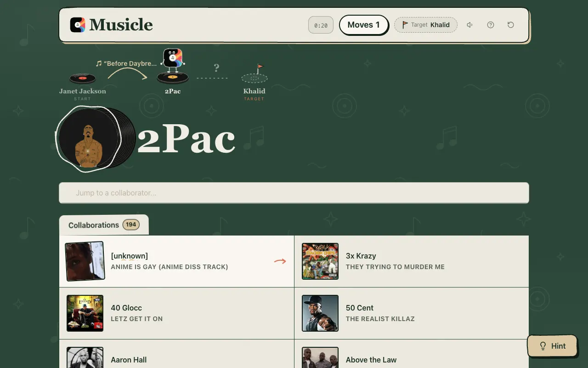Choose Above the Law collaborator
The image size is (588, 368).
click(x=412, y=354)
